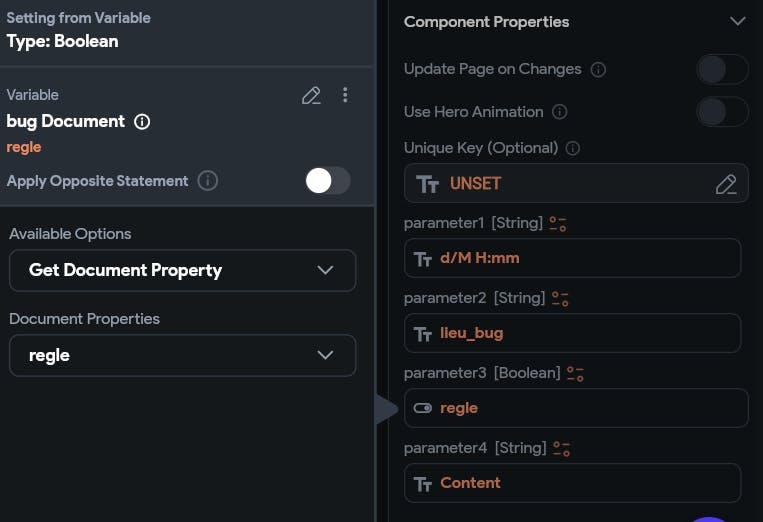Click the settings icon next to parameter3

(x=575, y=373)
